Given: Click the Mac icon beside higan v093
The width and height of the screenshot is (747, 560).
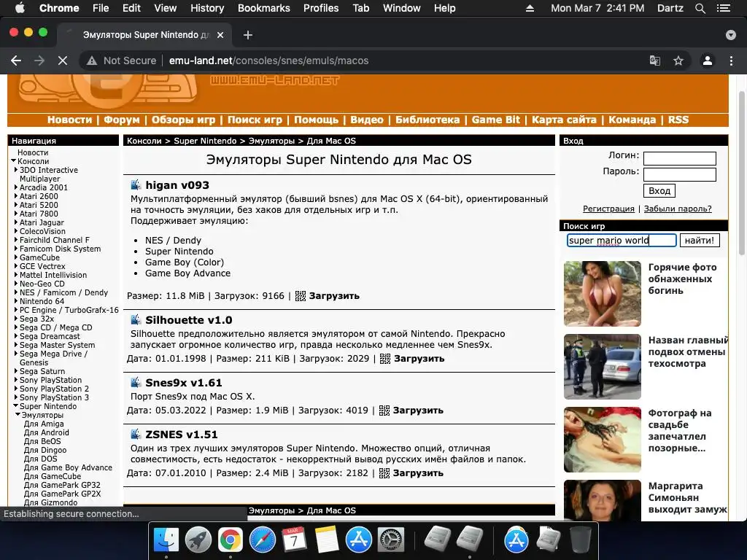Looking at the screenshot, I should (x=136, y=184).
